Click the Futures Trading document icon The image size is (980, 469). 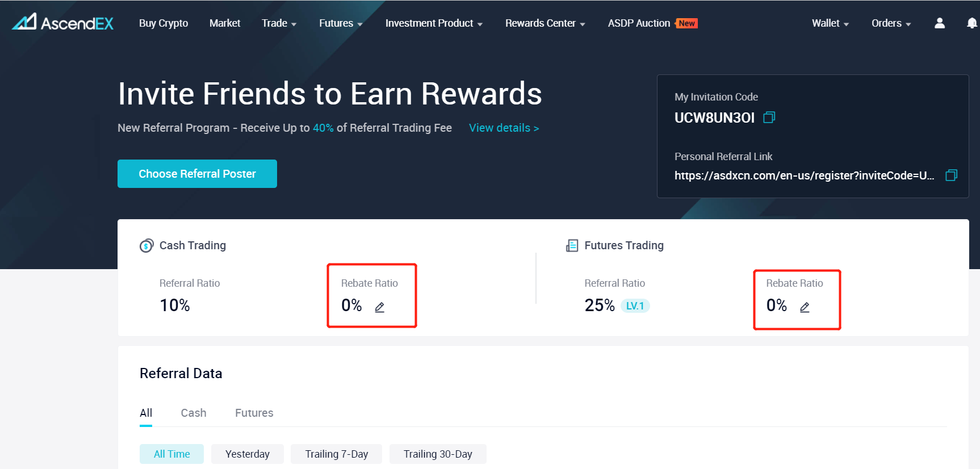tap(572, 246)
